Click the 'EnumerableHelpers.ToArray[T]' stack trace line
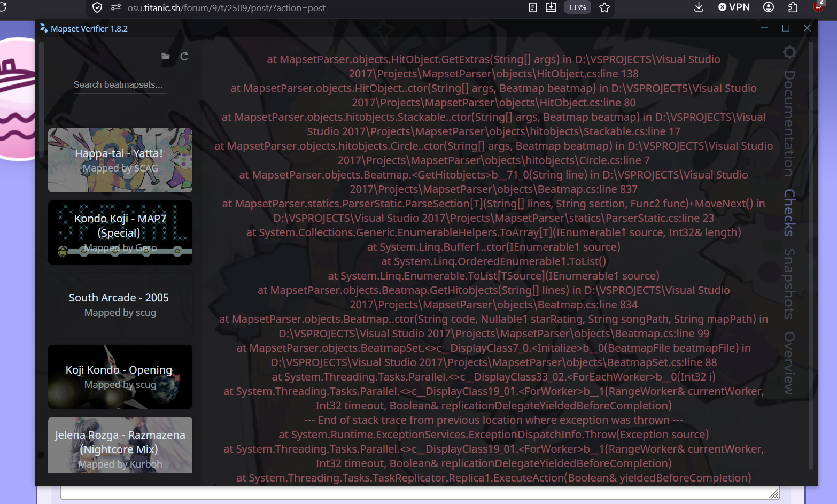Screen dimensions: 837x504 point(494,233)
